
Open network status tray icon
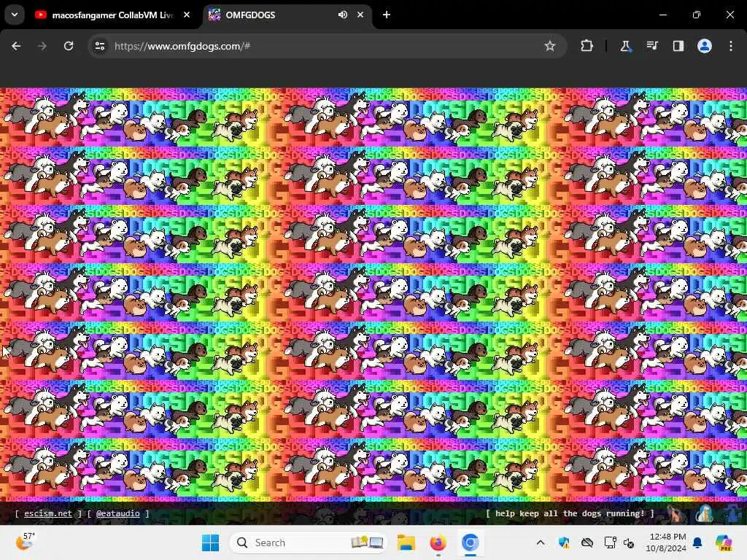(x=610, y=542)
